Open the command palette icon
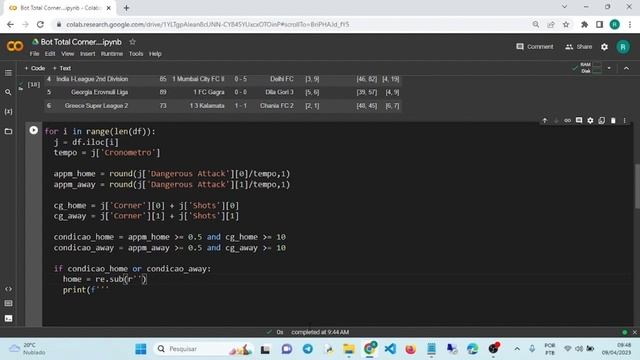This screenshot has width=640, height=360. [8, 303]
